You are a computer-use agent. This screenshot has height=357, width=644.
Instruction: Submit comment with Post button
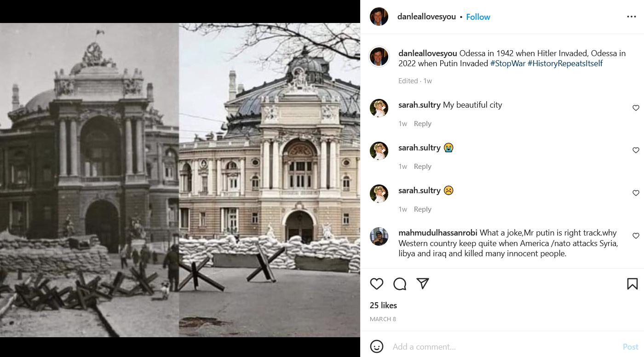pyautogui.click(x=630, y=346)
